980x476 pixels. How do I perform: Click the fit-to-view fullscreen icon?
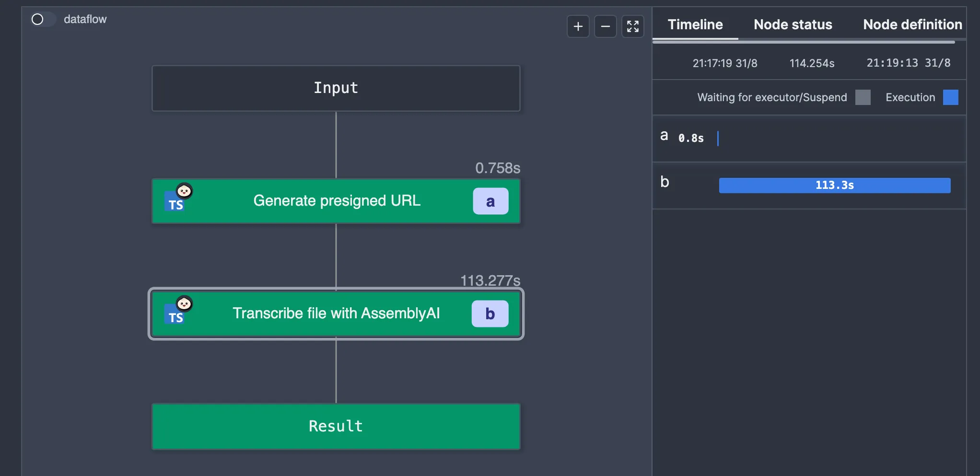pos(632,26)
